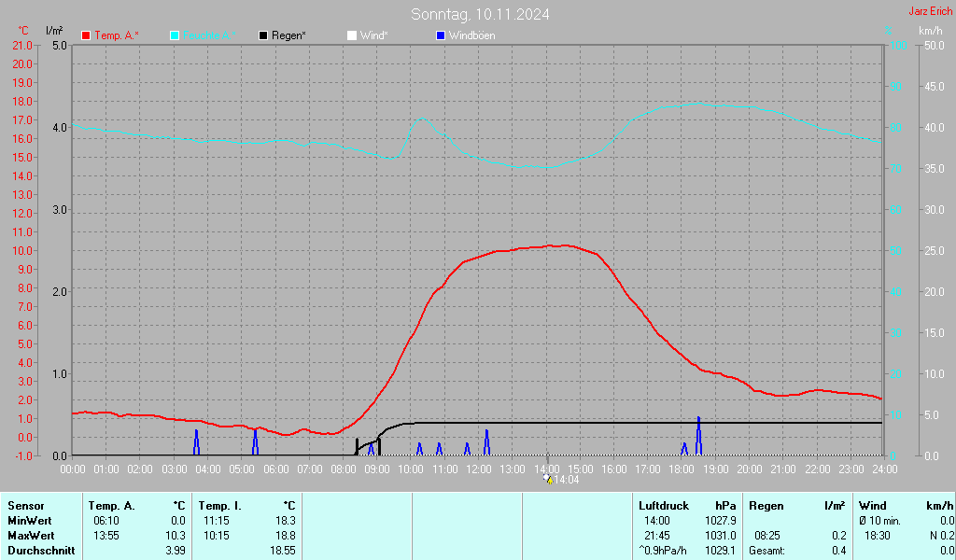The height and width of the screenshot is (560, 956).
Task: Click the Windböen legend label
Action: [x=471, y=35]
